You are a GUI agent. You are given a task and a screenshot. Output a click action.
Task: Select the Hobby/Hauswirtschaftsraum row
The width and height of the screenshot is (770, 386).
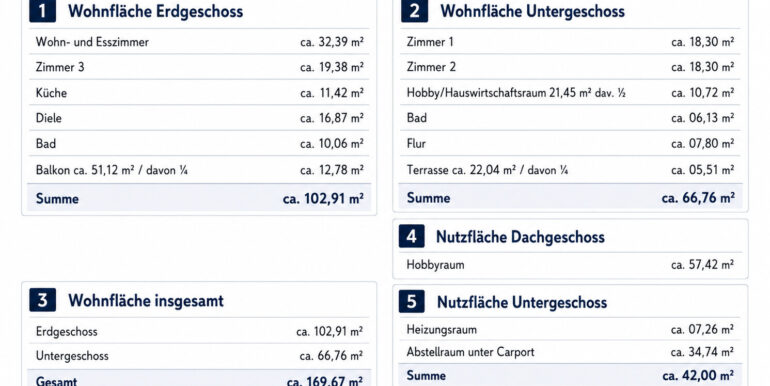[570, 92]
